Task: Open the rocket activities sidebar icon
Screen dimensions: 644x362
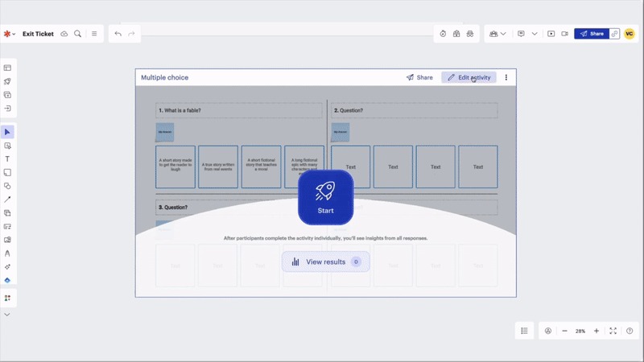Action: (7, 81)
